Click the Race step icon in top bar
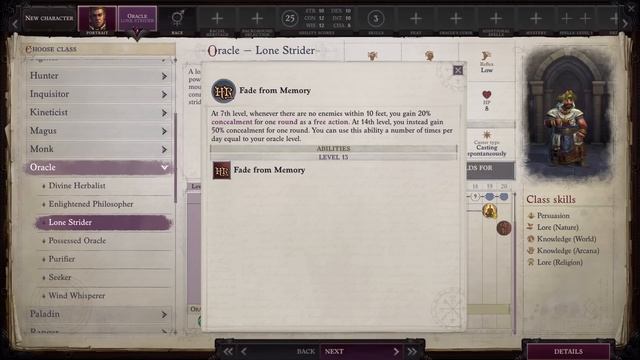The width and height of the screenshot is (640, 360). (x=177, y=18)
